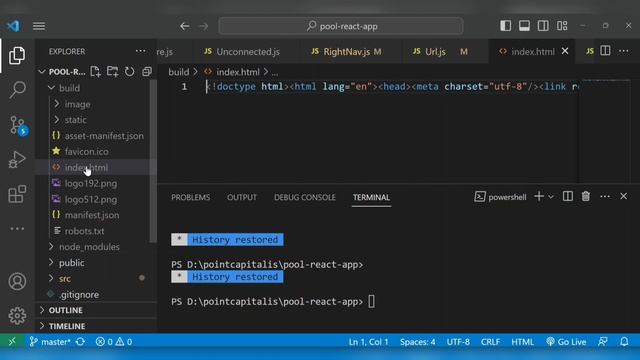Toggle secondary side bar visibility
The height and width of the screenshot is (360, 640).
543,26
